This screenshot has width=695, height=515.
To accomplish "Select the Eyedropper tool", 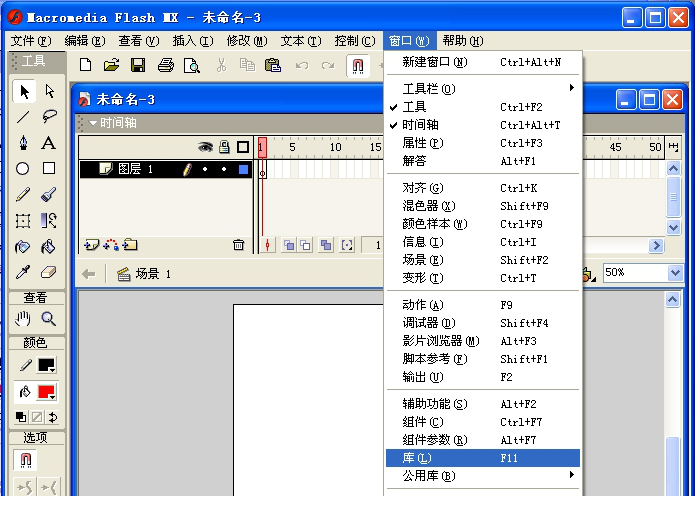I will (23, 272).
